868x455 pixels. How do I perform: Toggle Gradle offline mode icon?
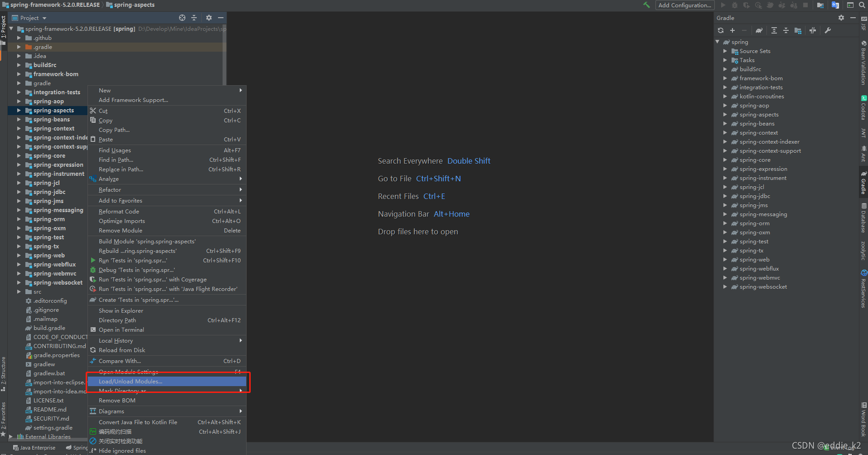tap(813, 30)
